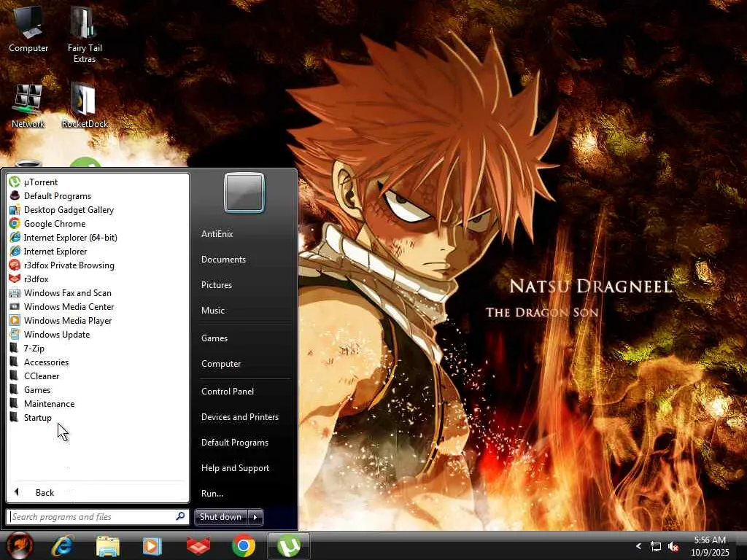Screen dimensions: 747x560
Task: Click the Fairy Tail Start orb
Action: tap(19, 545)
